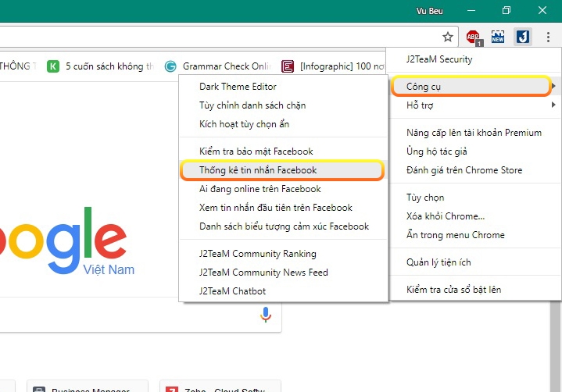Open Dark Theme Editor
Image resolution: width=562 pixels, height=392 pixels.
click(238, 87)
